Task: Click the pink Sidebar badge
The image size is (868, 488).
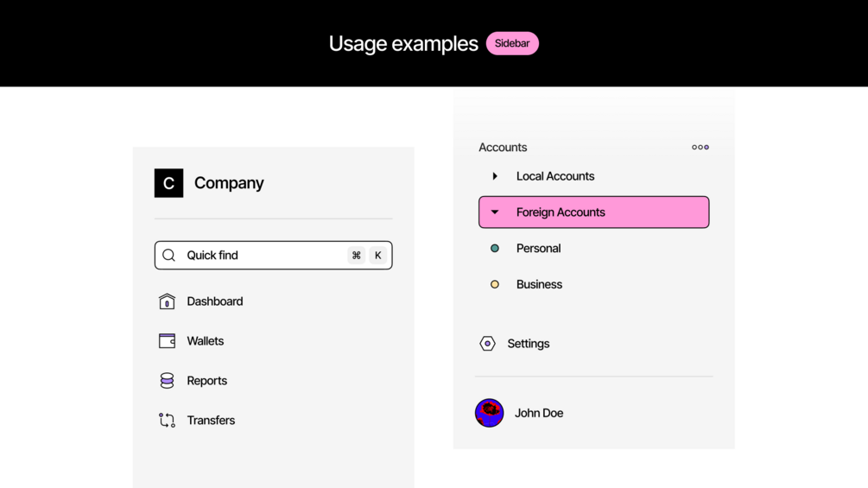Action: click(x=512, y=43)
